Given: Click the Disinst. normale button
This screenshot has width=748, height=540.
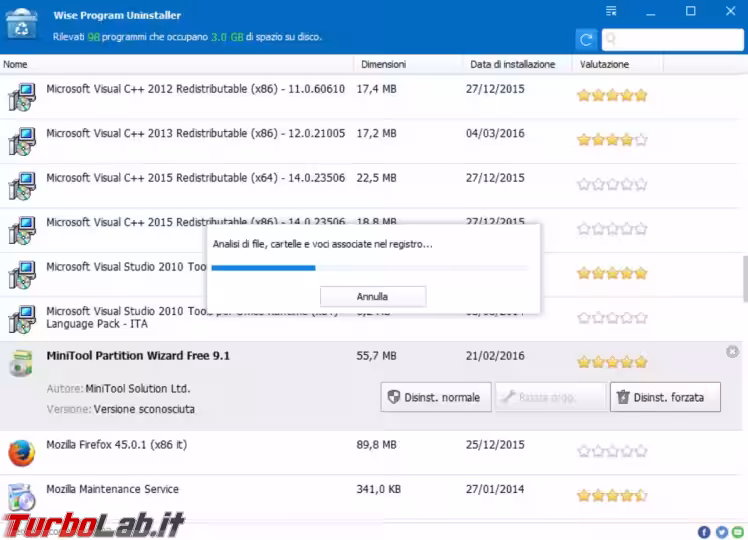Looking at the screenshot, I should coord(436,397).
